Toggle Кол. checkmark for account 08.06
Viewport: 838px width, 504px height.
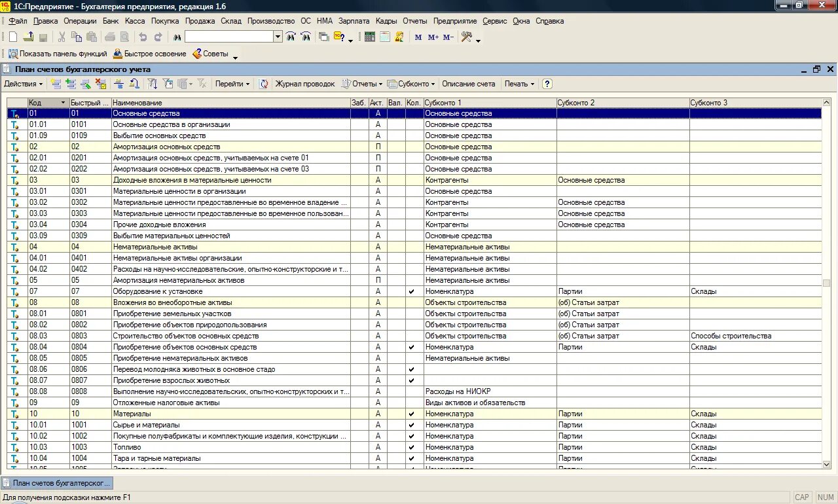pos(411,369)
